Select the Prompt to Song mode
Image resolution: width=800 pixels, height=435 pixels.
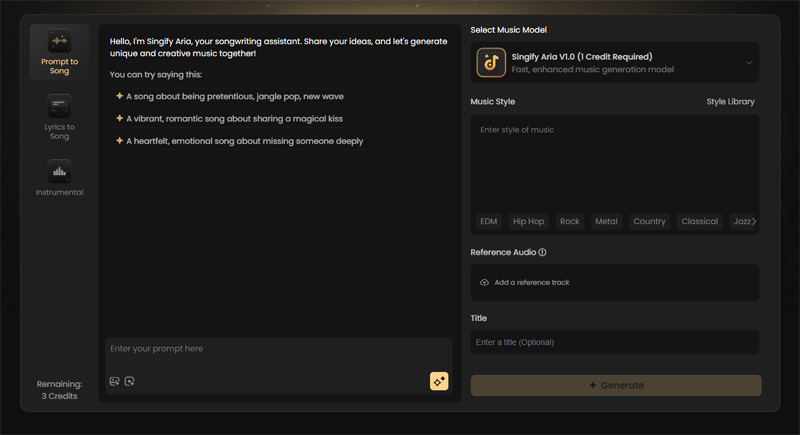point(59,53)
